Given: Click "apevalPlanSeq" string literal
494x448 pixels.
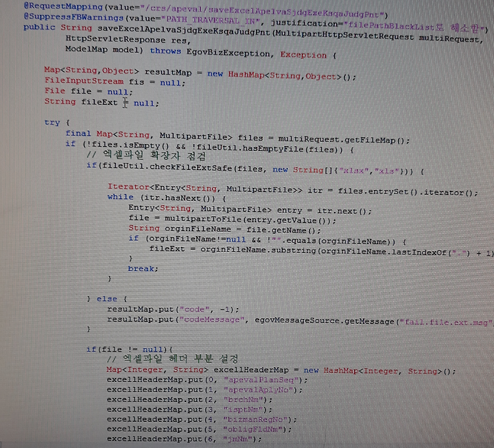Looking at the screenshot, I should coord(261,379).
